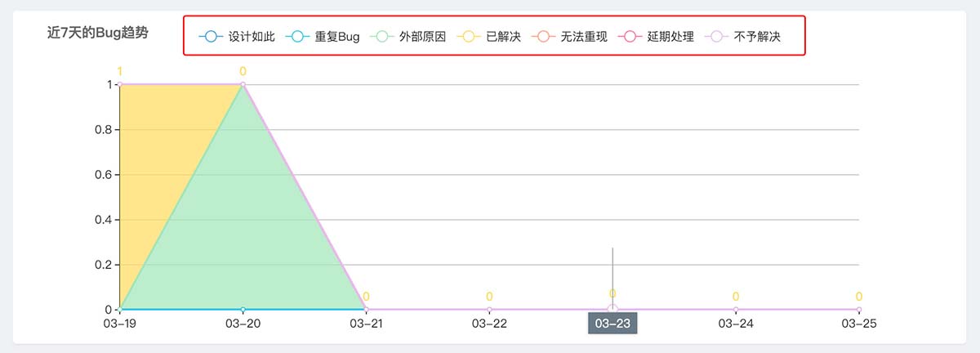
Task: Toggle the 设计如此 legend series
Action: coord(237,37)
